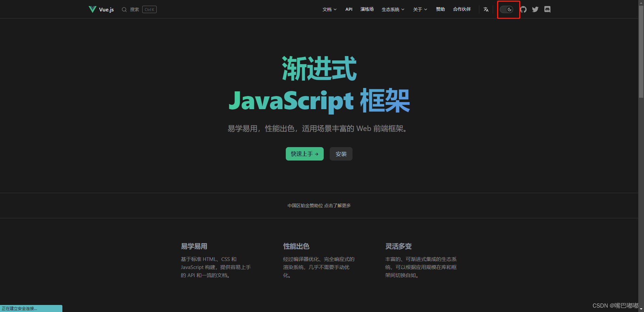Open the language translation menu
The image size is (644, 312).
tap(486, 9)
